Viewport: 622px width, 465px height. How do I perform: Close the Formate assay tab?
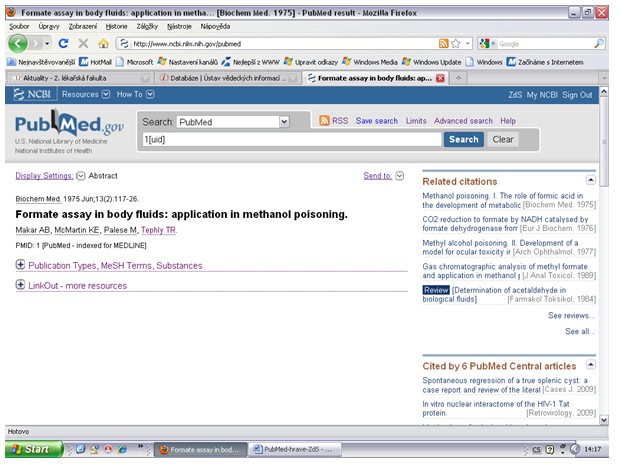click(x=440, y=78)
